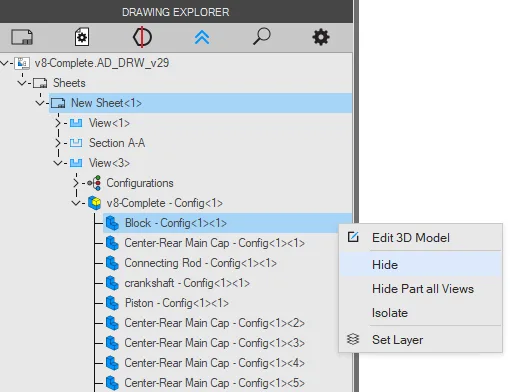Click the Center-Rear Main Cap <1><1> part icon
Image resolution: width=510 pixels, height=392 pixels.
112,243
